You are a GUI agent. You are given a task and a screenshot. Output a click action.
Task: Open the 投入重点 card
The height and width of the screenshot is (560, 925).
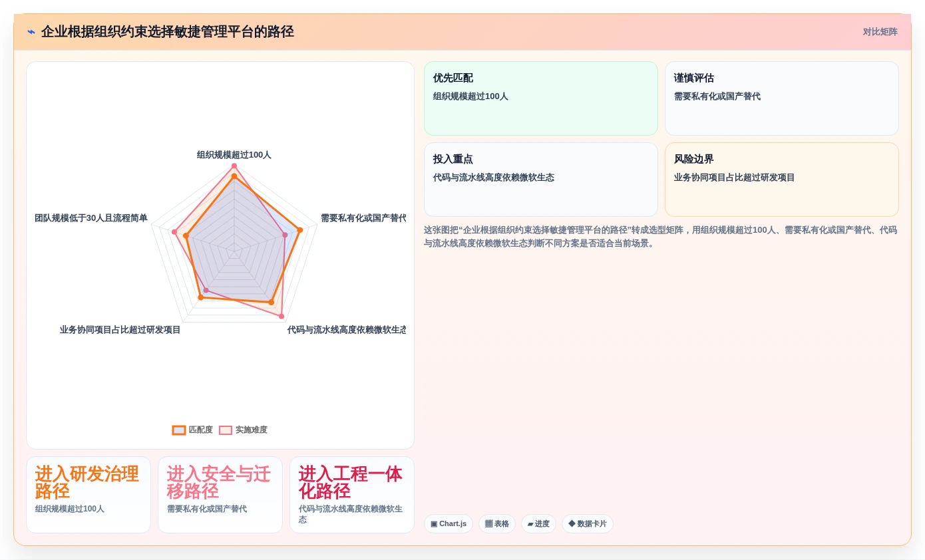click(541, 180)
